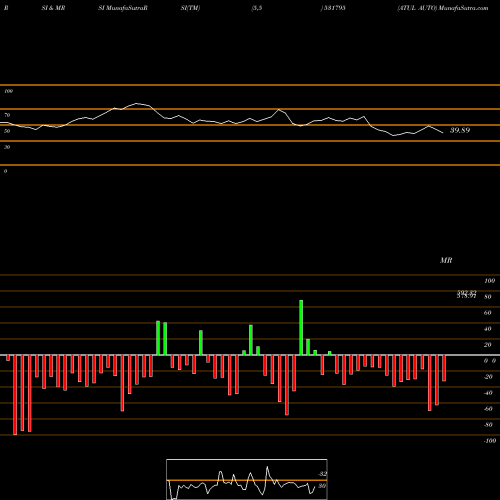The height and width of the screenshot is (500, 500).
Task: Click the 50 level label on RSI chart
Action: coord(7,131)
